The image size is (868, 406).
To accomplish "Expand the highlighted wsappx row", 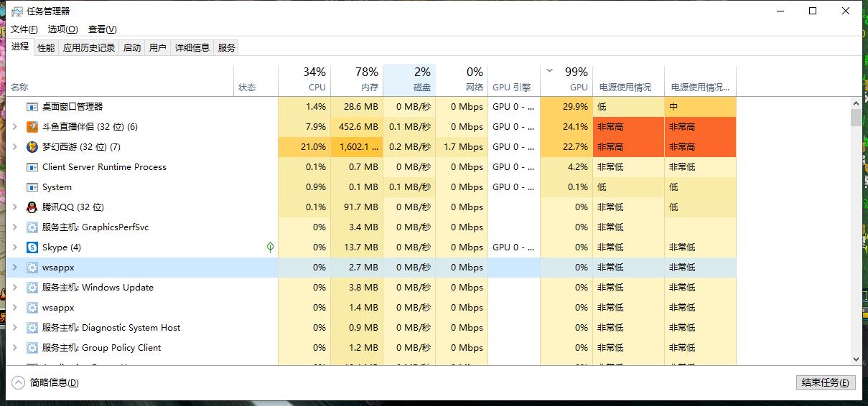I will pyautogui.click(x=14, y=267).
